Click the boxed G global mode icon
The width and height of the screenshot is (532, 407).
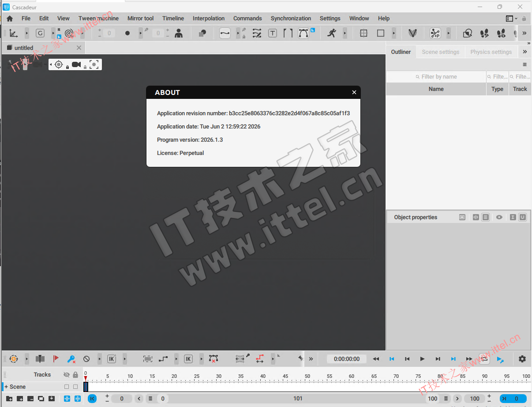point(40,33)
